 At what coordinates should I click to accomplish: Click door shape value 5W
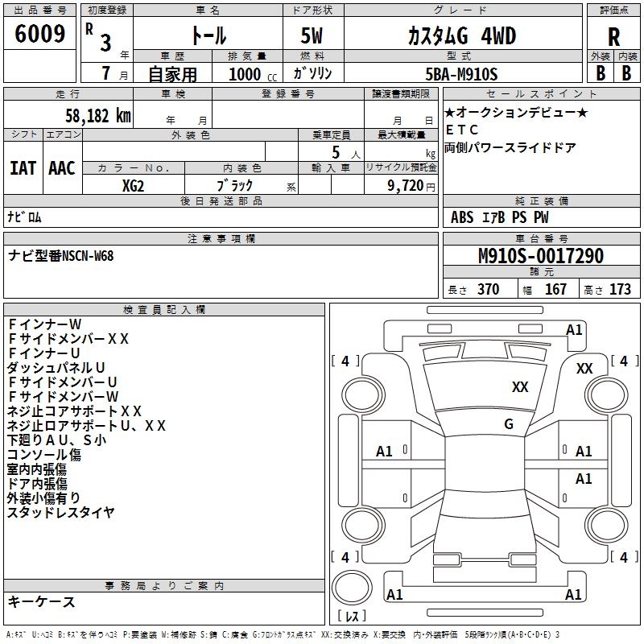point(312,35)
